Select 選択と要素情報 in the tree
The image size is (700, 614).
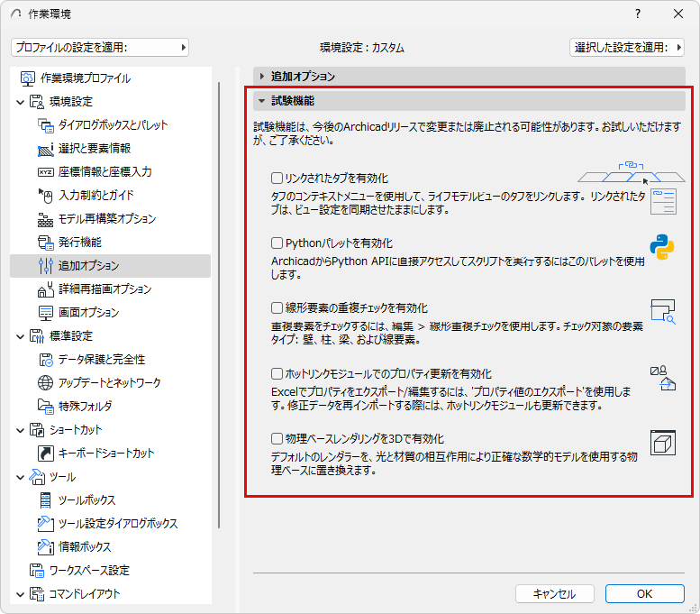[x=95, y=149]
